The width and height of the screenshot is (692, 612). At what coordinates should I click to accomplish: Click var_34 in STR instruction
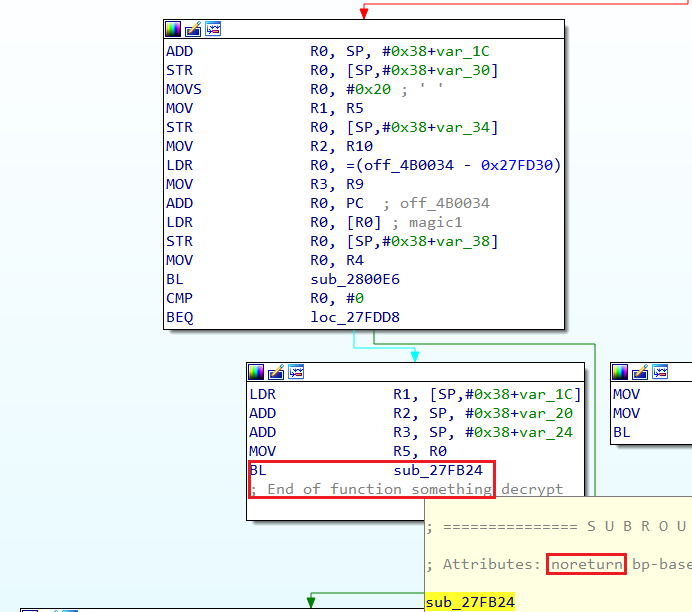(463, 128)
